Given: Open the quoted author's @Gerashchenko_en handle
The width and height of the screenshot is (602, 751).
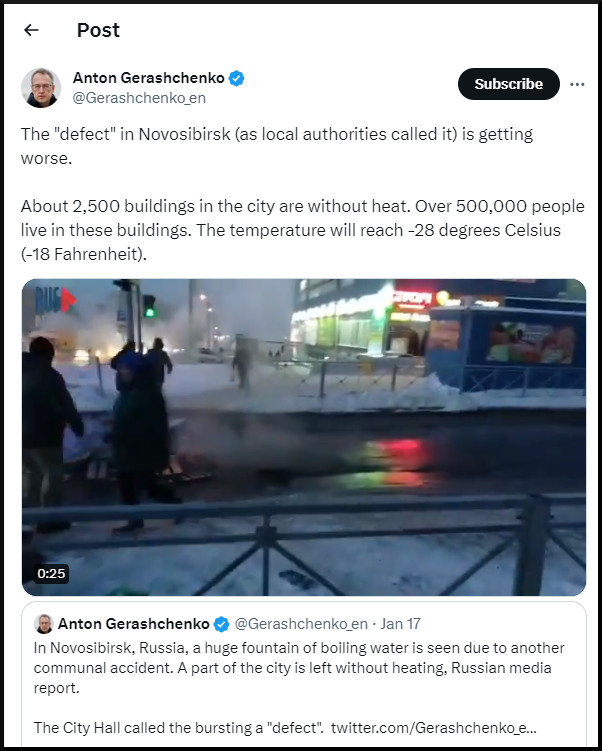Looking at the screenshot, I should [301, 624].
